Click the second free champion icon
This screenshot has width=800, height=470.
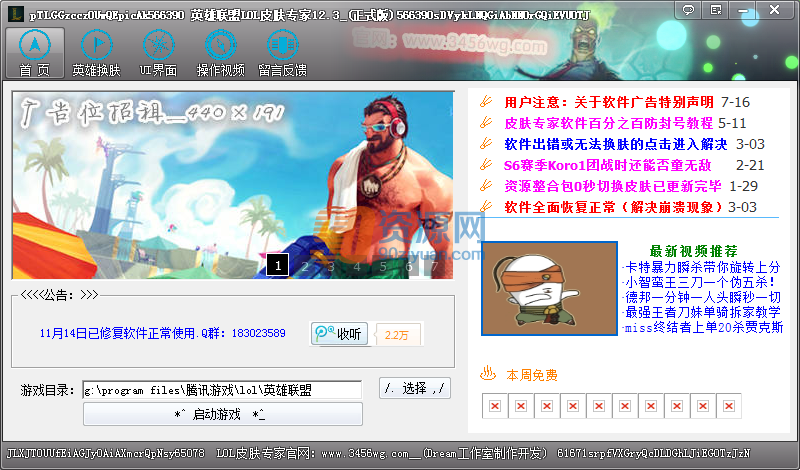pos(521,406)
